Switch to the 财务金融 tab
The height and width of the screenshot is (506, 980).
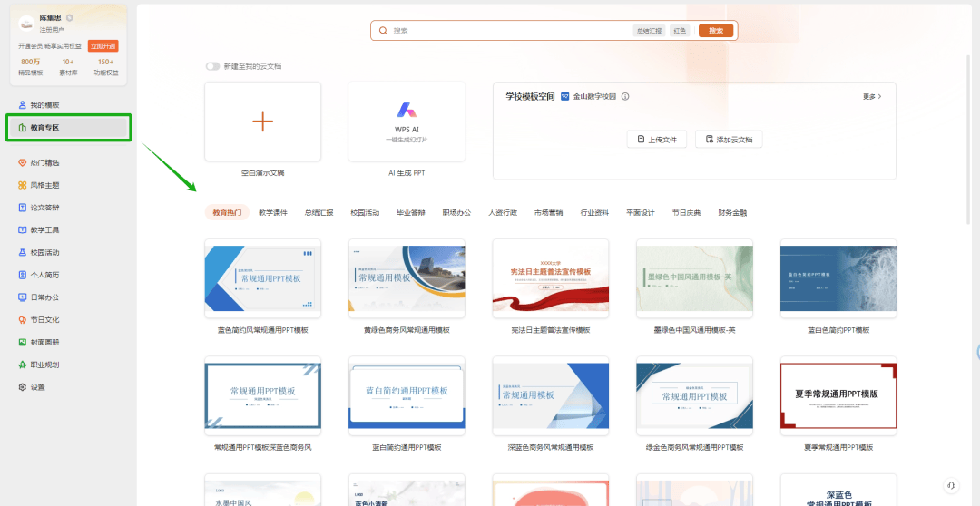pos(732,212)
